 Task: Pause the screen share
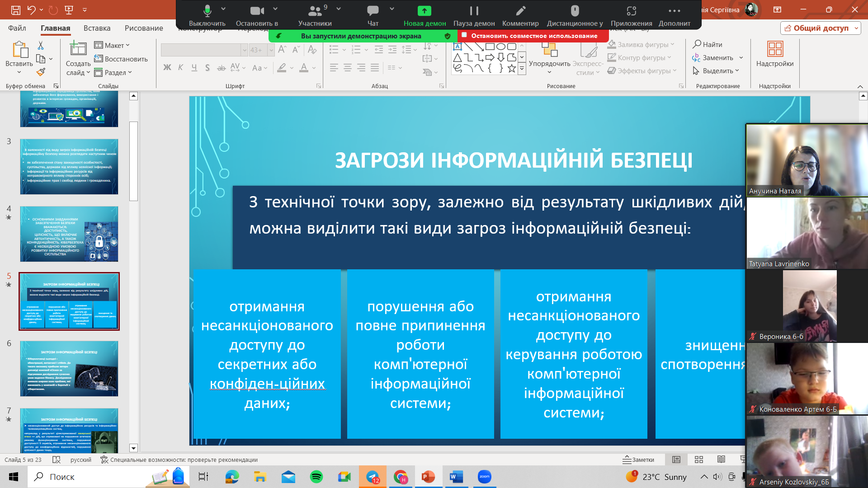tap(474, 11)
